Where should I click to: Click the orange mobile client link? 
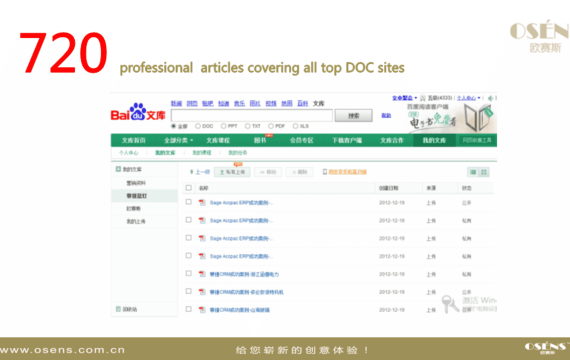click(x=348, y=172)
